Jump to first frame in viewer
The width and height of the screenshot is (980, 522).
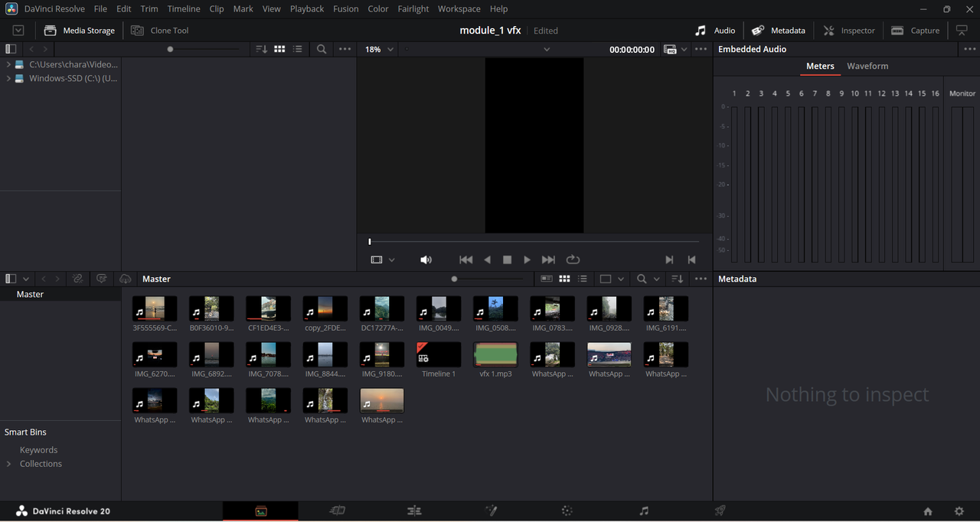(x=465, y=260)
